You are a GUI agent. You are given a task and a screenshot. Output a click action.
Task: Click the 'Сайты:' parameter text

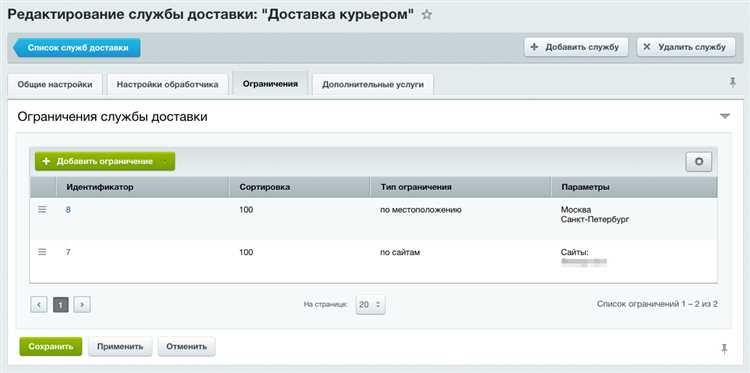coord(574,252)
